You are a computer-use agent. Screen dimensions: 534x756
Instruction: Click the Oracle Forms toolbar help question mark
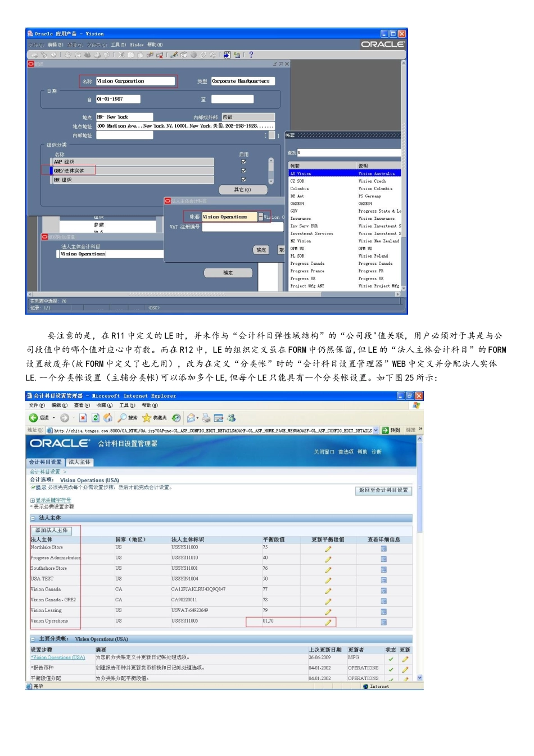point(251,55)
